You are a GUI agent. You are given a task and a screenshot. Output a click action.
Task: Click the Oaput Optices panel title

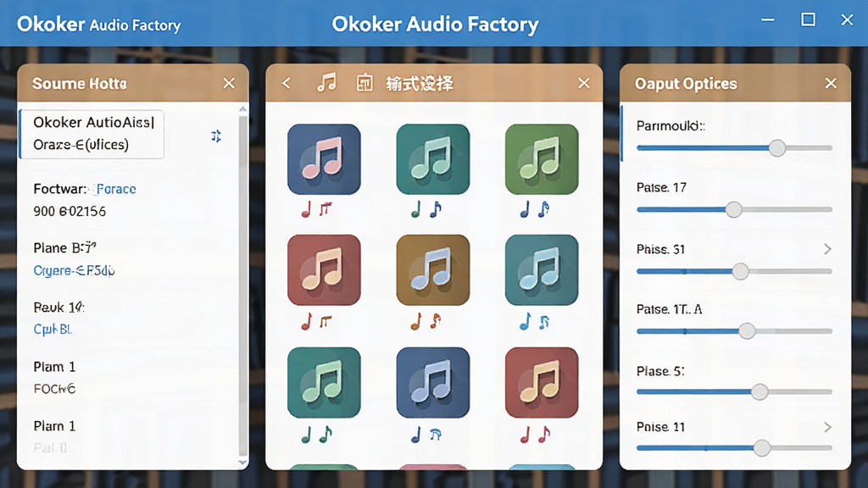click(x=686, y=84)
